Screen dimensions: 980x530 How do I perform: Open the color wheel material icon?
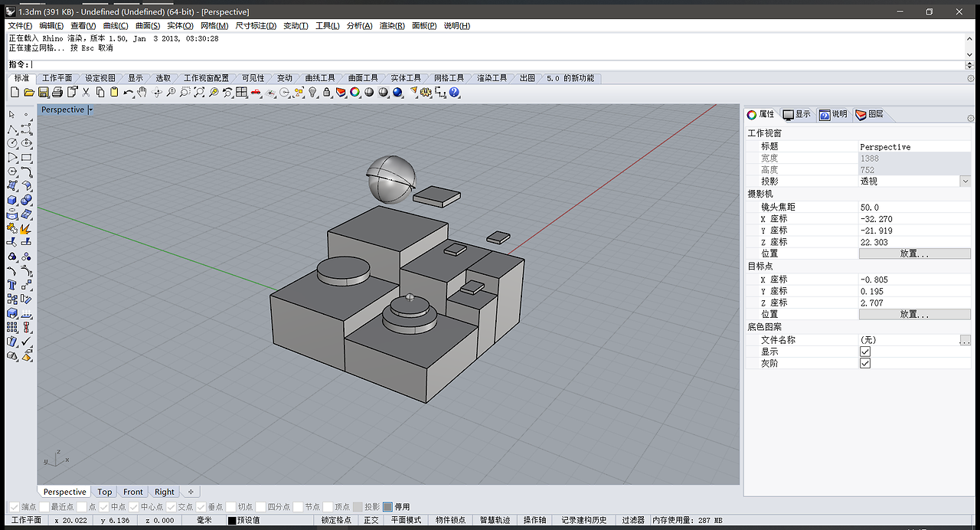coord(354,92)
